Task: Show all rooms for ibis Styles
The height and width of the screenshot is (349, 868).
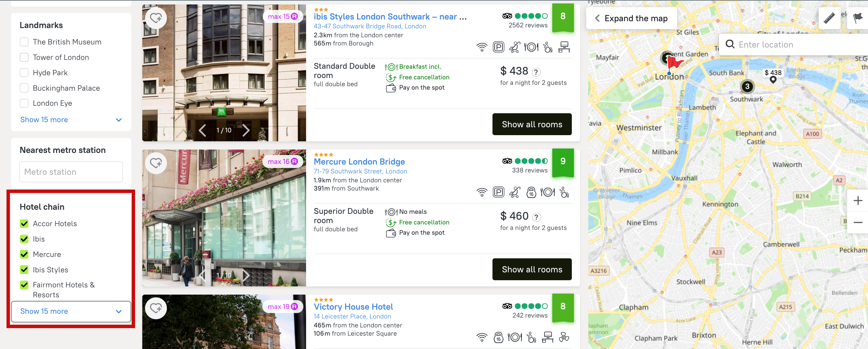Action: (532, 125)
